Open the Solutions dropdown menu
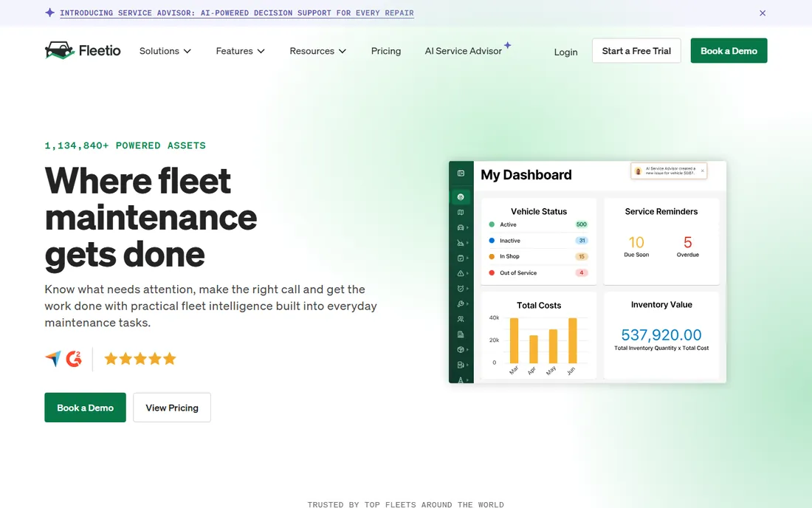Viewport: 812px width, 508px height. pyautogui.click(x=165, y=51)
